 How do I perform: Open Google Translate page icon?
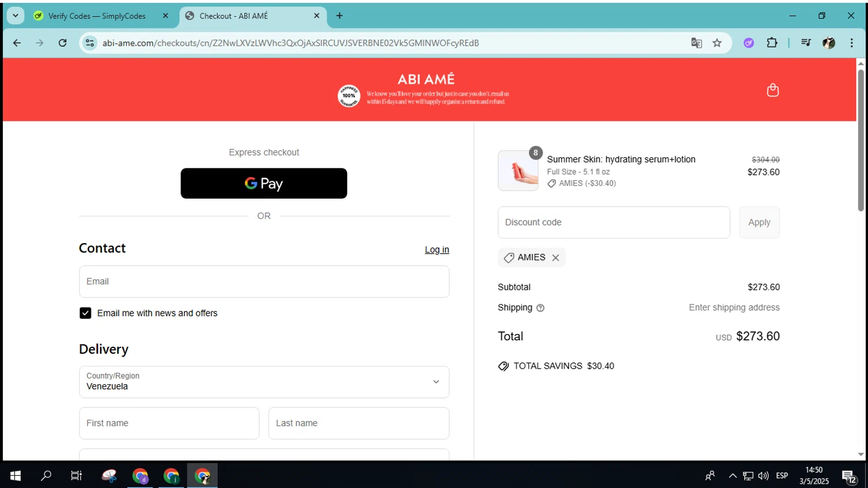coord(697,43)
